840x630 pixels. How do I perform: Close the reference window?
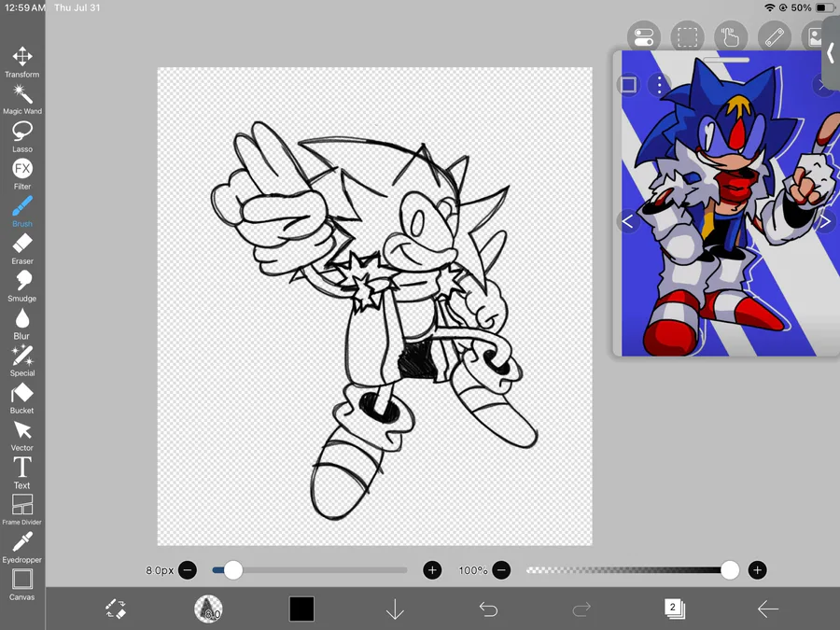[x=821, y=85]
